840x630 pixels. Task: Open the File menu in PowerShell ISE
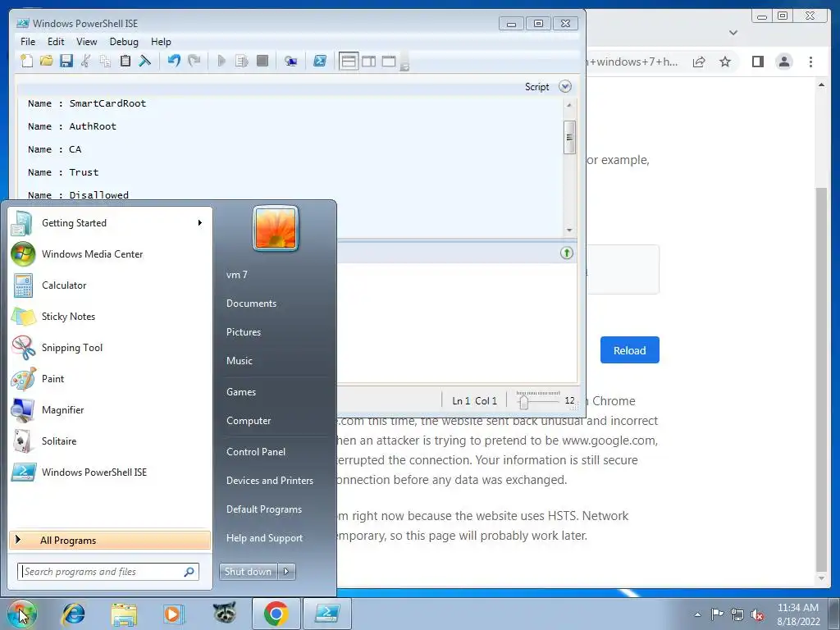28,42
